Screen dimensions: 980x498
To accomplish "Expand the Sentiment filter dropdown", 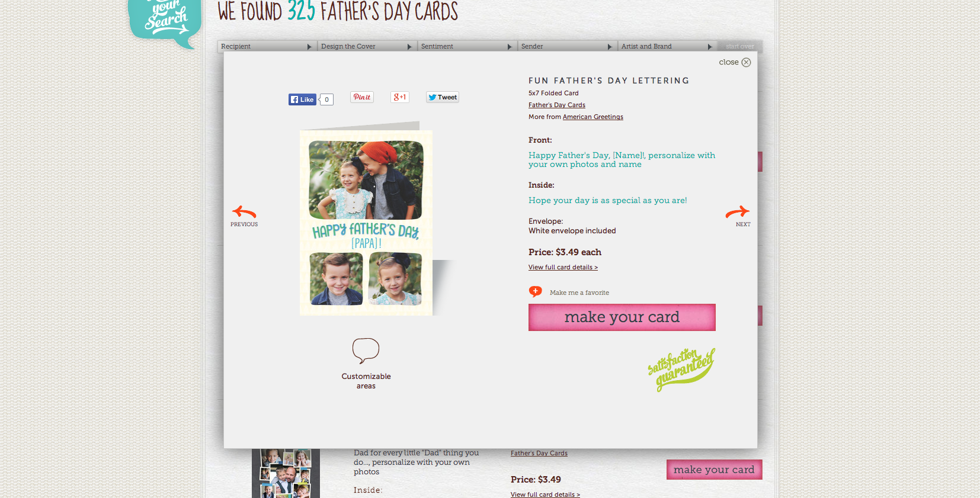I will coord(466,46).
